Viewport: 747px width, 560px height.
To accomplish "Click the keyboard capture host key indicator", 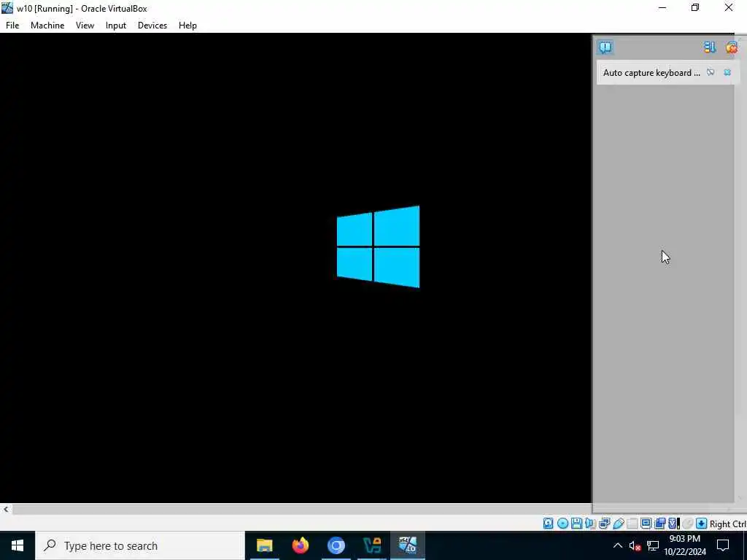I will [x=701, y=524].
